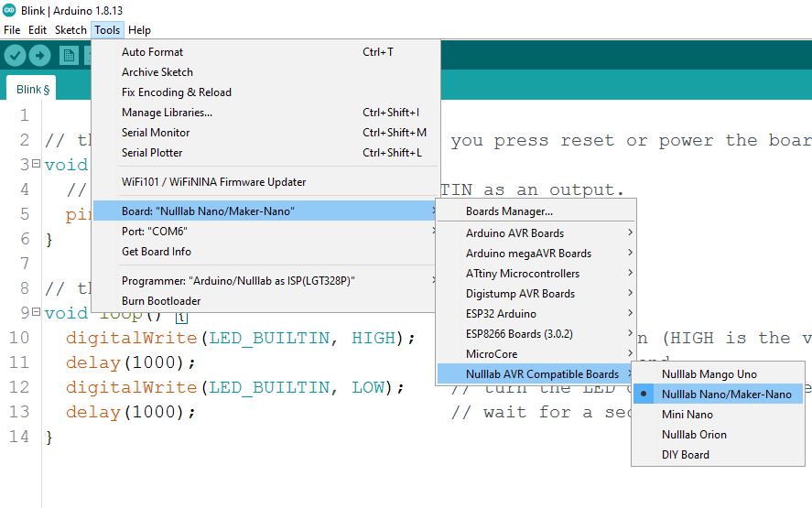Pick the Mini Nano board
The image size is (812, 508).
click(687, 414)
